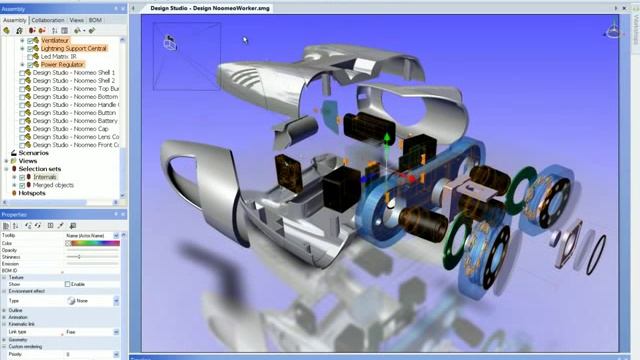This screenshot has height=360, width=640.
Task: Select the Scenarios tree item
Action: coord(33,153)
